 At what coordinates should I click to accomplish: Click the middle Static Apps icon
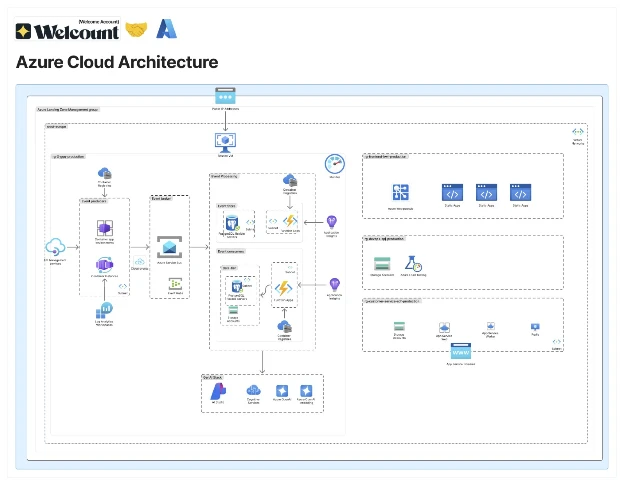coord(486,193)
